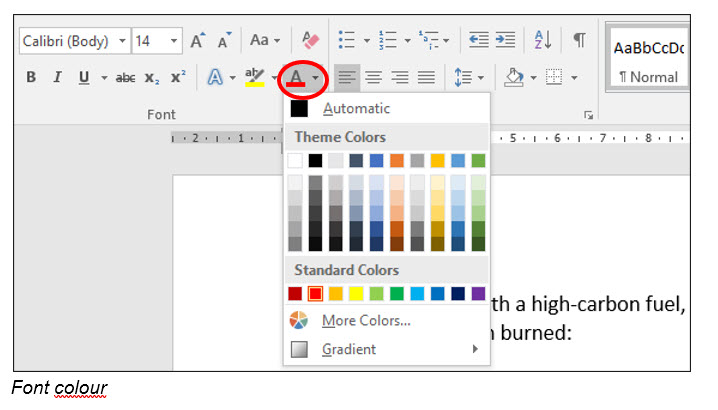Expand the underline style dropdown arrow
The width and height of the screenshot is (718, 410).
click(104, 78)
